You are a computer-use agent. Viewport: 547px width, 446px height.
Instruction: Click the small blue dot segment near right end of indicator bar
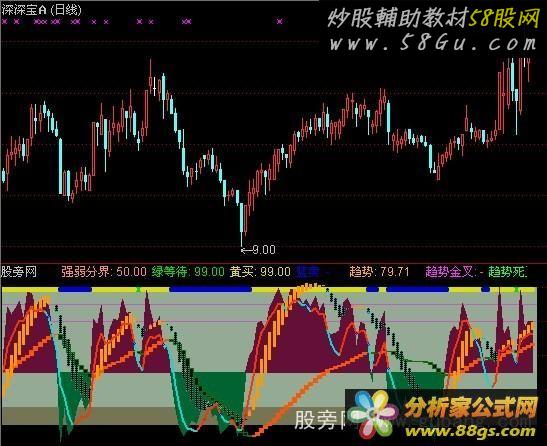click(x=486, y=289)
